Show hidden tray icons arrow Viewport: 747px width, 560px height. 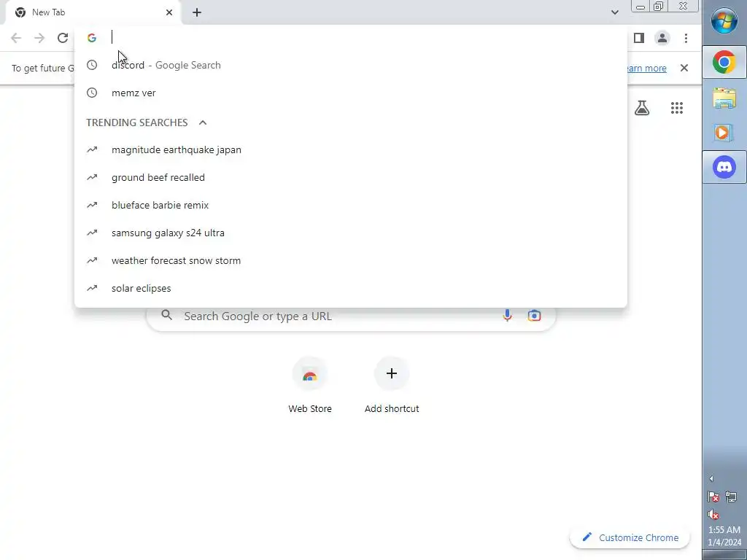711,478
